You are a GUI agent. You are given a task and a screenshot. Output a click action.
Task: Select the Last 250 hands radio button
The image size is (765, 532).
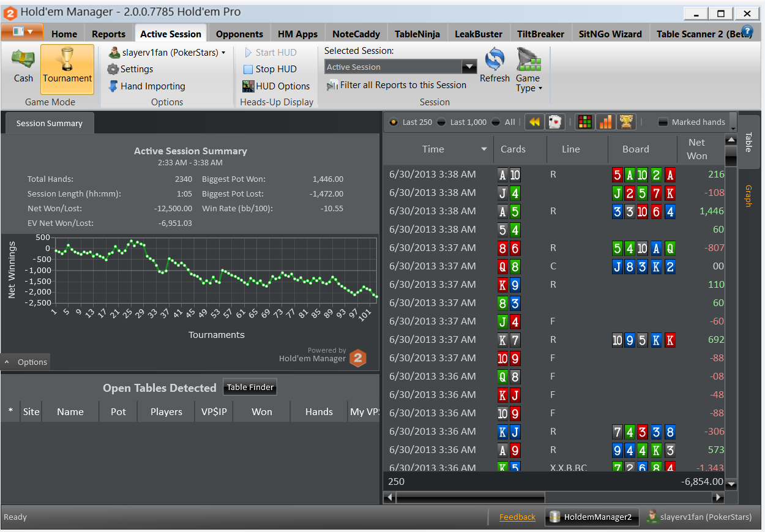(393, 122)
